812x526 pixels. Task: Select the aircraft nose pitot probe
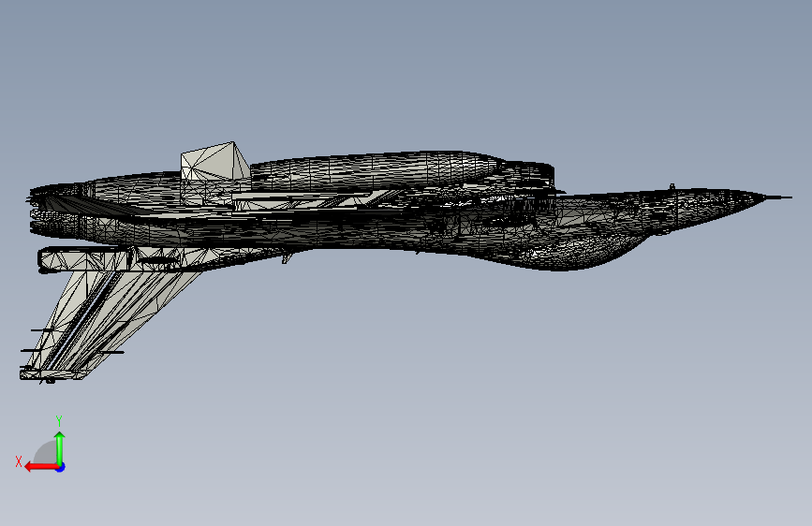click(x=778, y=197)
